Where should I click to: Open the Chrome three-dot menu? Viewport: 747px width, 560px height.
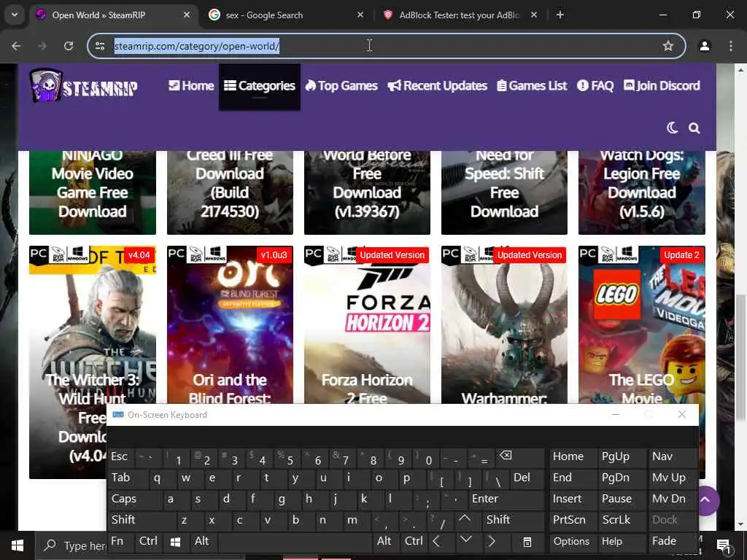point(731,46)
